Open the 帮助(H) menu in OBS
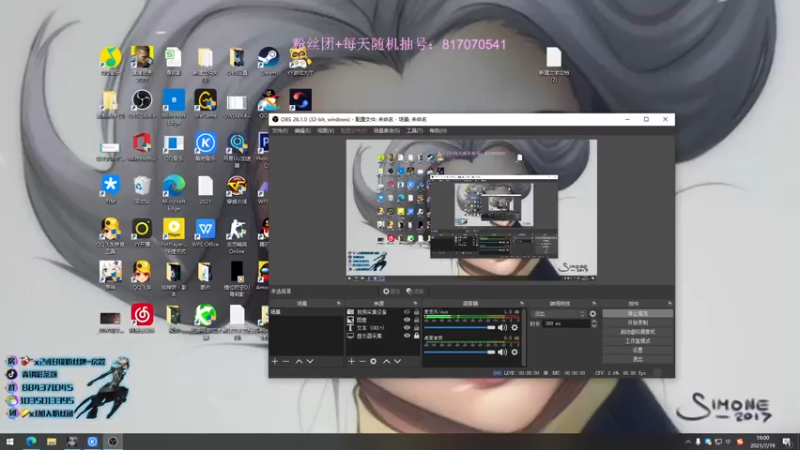The height and width of the screenshot is (450, 800). click(x=438, y=131)
